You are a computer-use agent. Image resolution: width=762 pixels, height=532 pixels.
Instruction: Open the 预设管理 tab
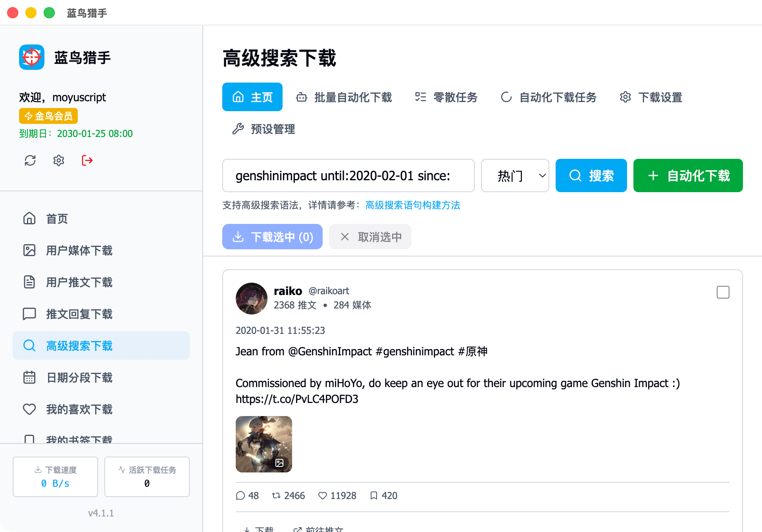(264, 129)
